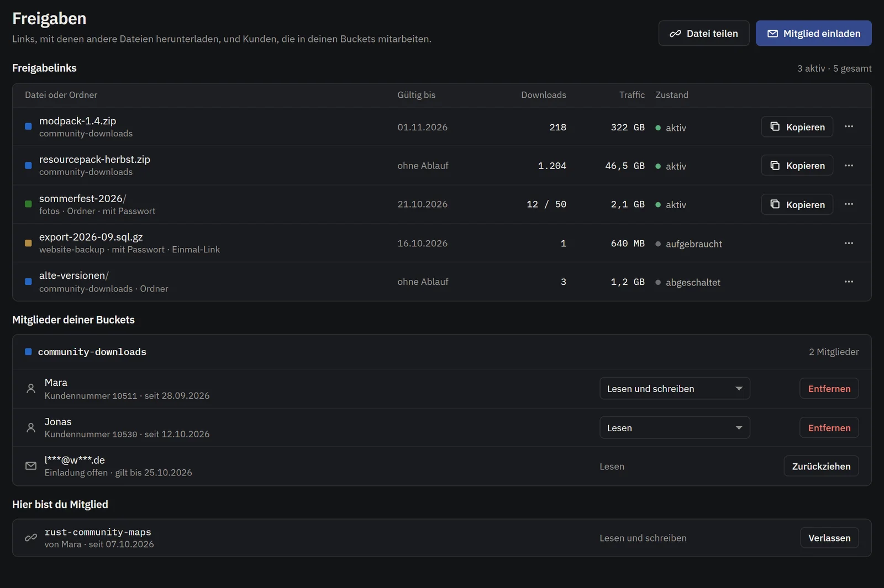Click the blue bucket marker beside modpack-1.4.zip
Image resolution: width=884 pixels, height=588 pixels.
28,126
